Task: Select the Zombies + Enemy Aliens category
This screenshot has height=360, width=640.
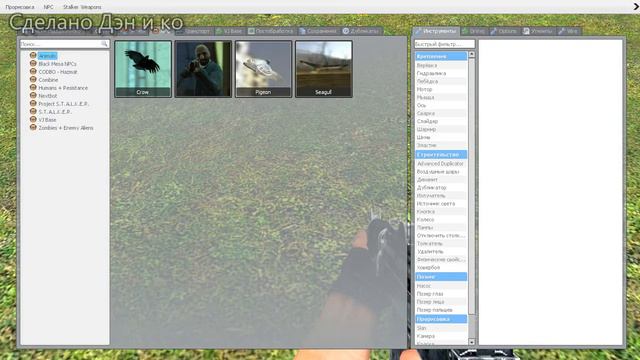Action: point(66,128)
